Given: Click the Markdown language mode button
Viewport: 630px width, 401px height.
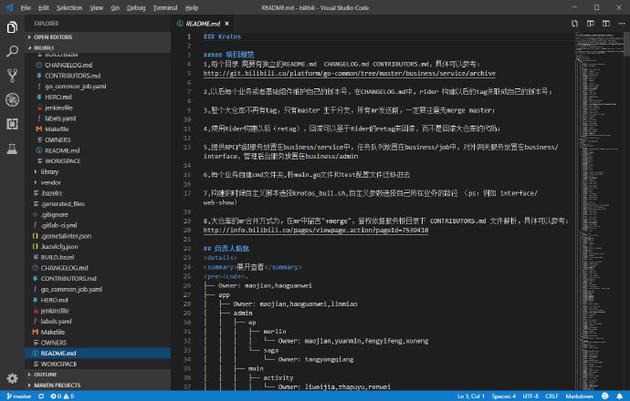Looking at the screenshot, I should (x=581, y=396).
